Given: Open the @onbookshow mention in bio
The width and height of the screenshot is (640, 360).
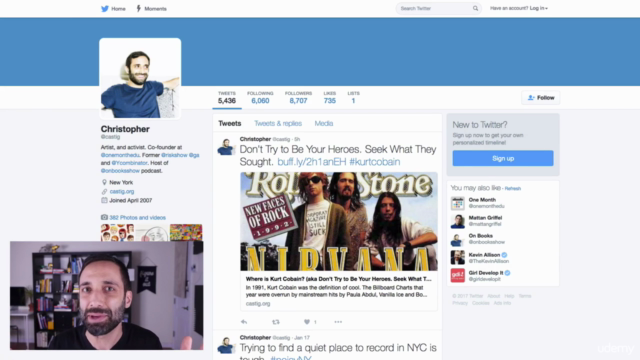Looking at the screenshot, I should pos(120,171).
